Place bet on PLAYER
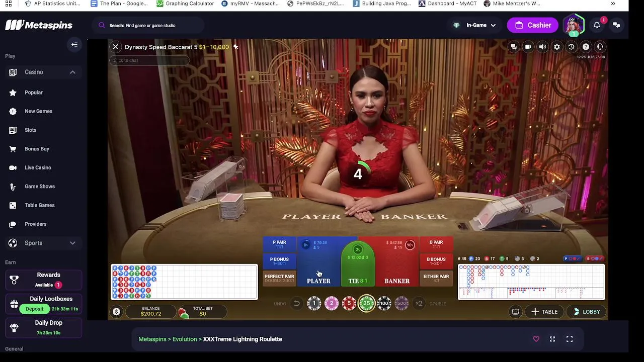This screenshot has height=362, width=644. coord(320,262)
